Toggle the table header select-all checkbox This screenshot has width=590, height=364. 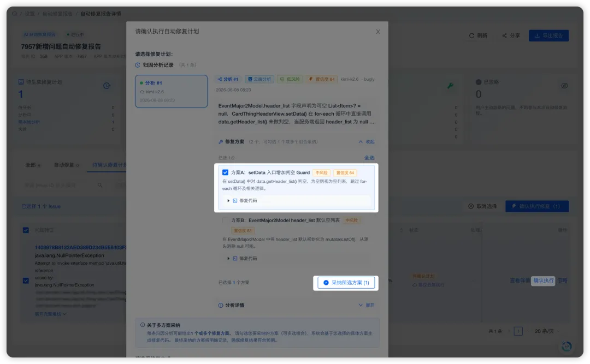pos(26,230)
